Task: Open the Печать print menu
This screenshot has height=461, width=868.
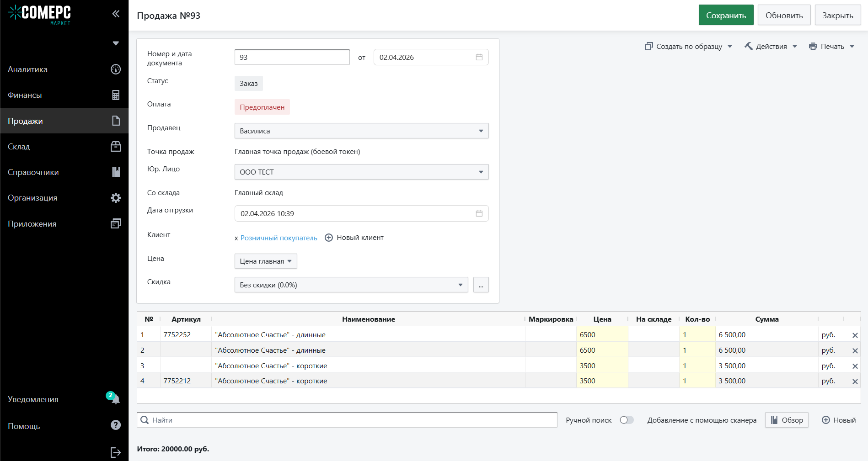Action: (x=831, y=47)
